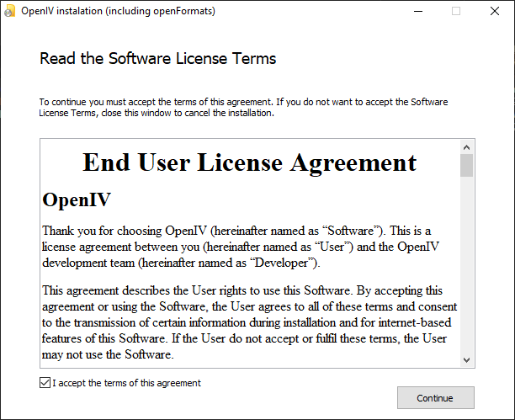Click the disabled maximize window button
This screenshot has height=420, width=515.
[x=456, y=11]
